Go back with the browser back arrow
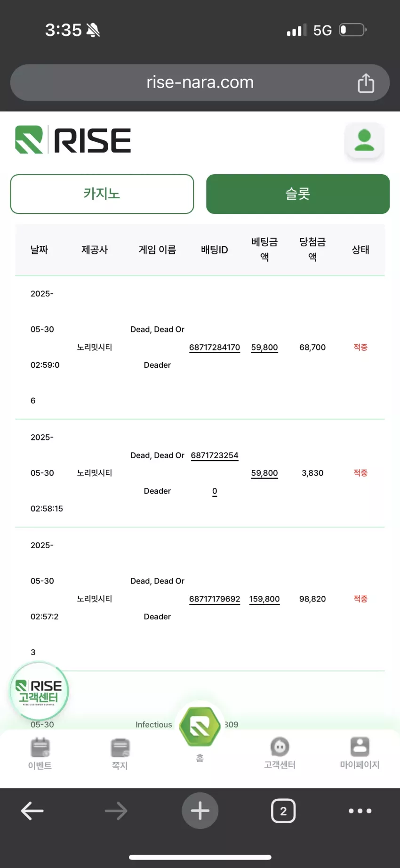400x868 pixels. tap(32, 811)
